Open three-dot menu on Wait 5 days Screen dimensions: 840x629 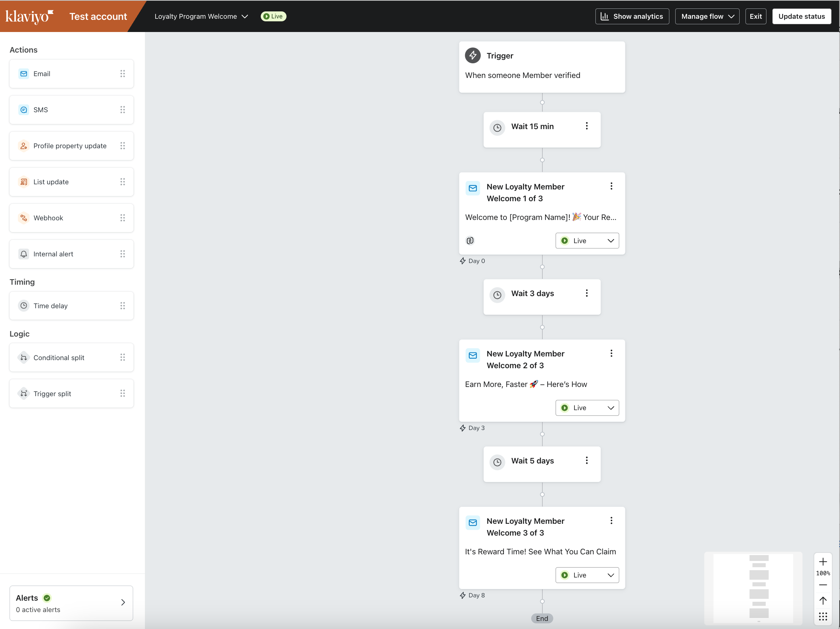587,461
